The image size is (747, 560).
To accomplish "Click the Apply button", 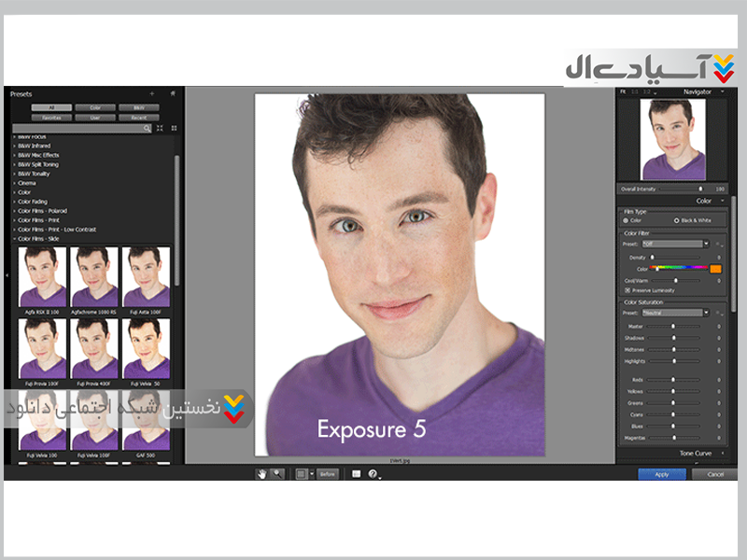I will (661, 474).
